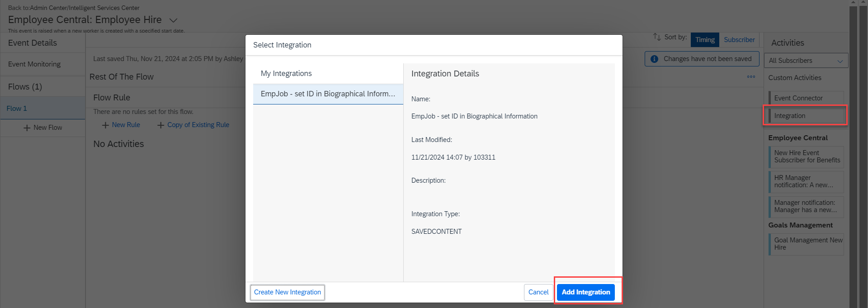Click the My Integrations header
868x308 pixels.
point(286,73)
